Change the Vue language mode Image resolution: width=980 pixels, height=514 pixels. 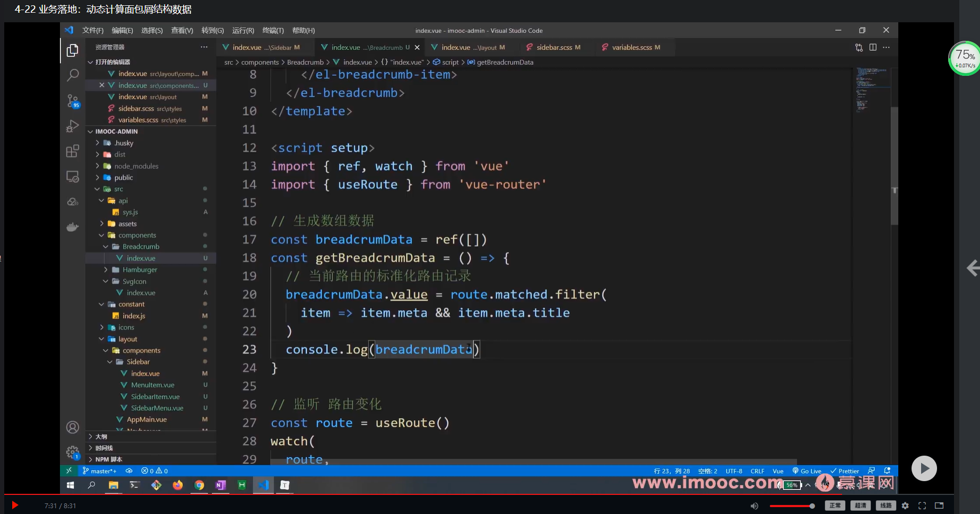click(x=778, y=471)
